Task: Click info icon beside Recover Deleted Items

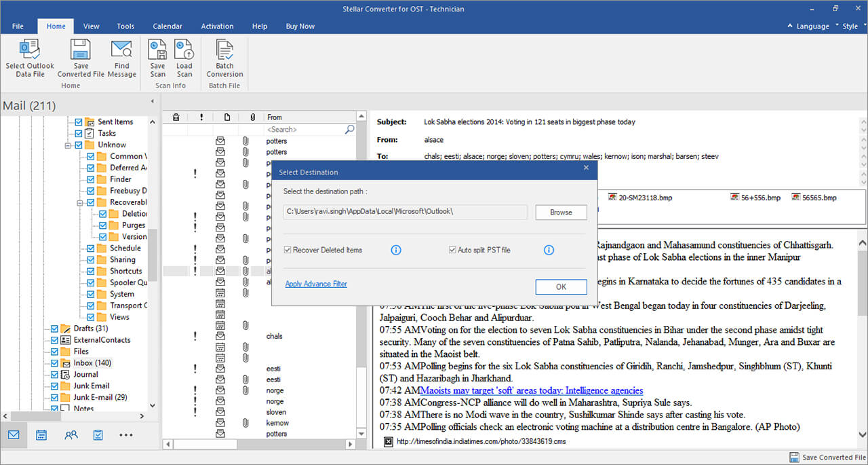Action: pyautogui.click(x=396, y=250)
